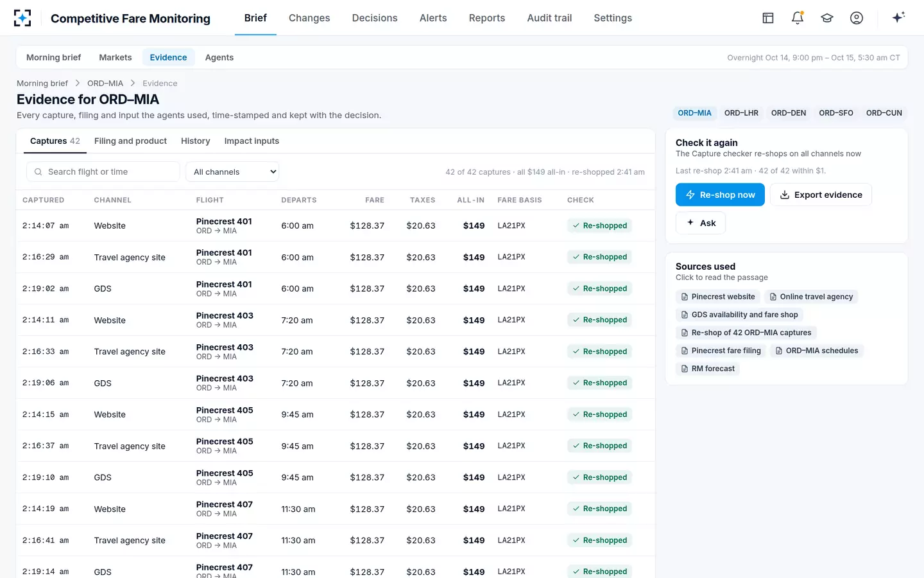
Task: Select the ORD–DEN market chip
Action: coord(789,113)
